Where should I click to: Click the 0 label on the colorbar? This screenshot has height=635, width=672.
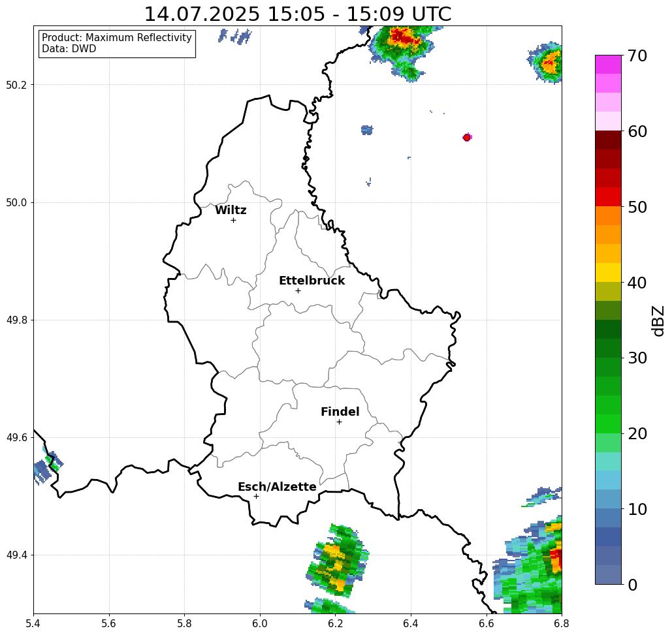click(633, 585)
